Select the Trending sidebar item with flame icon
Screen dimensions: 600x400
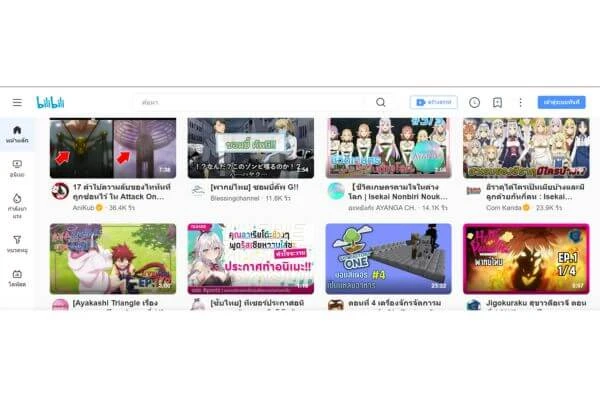(x=17, y=206)
